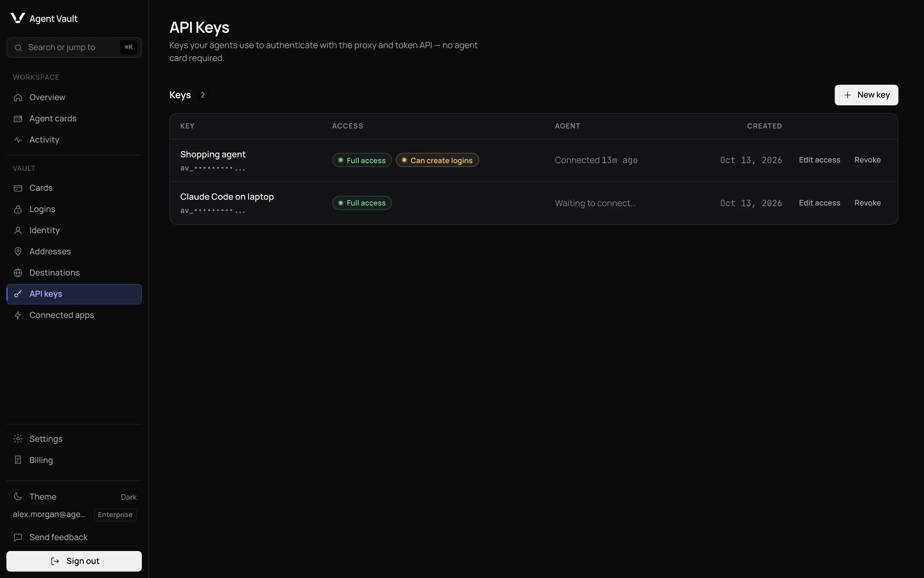Image resolution: width=924 pixels, height=578 pixels.
Task: Revoke the Shopping agent key
Action: point(867,160)
